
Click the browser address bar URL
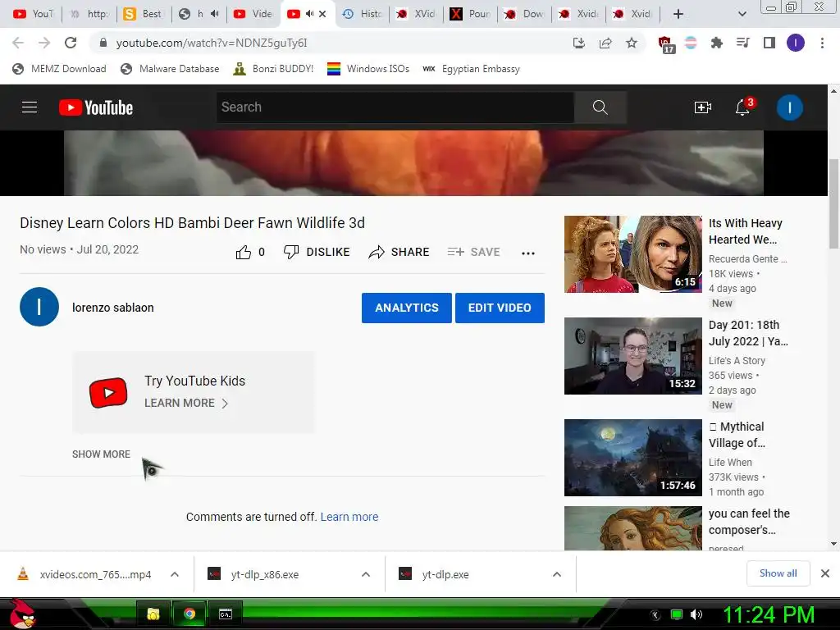click(212, 43)
